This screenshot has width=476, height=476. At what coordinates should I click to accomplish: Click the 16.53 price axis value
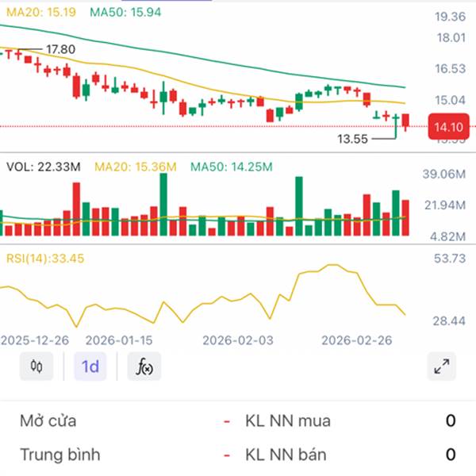click(450, 68)
